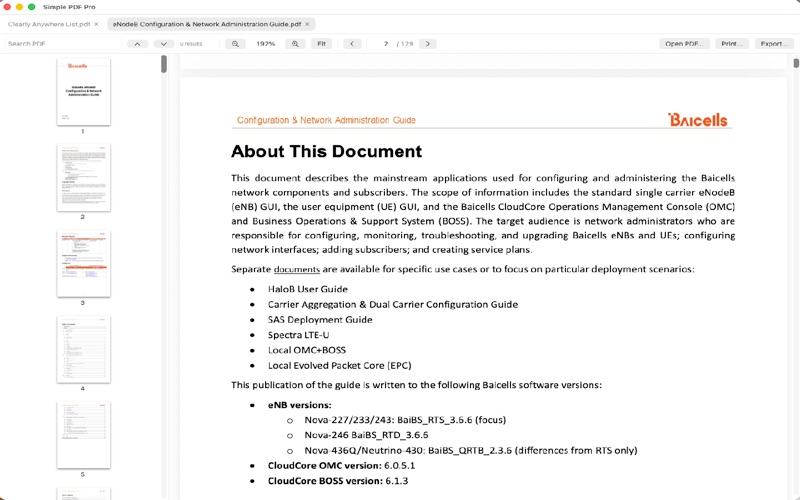Close the eNodeB Configuration guide tab

point(307,24)
